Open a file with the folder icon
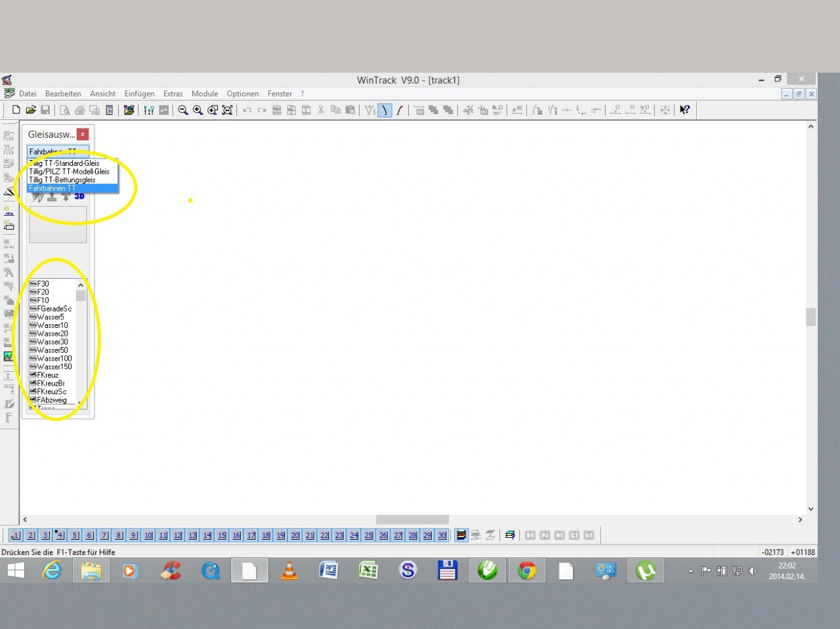Screen dimensions: 840x629 click(x=31, y=110)
